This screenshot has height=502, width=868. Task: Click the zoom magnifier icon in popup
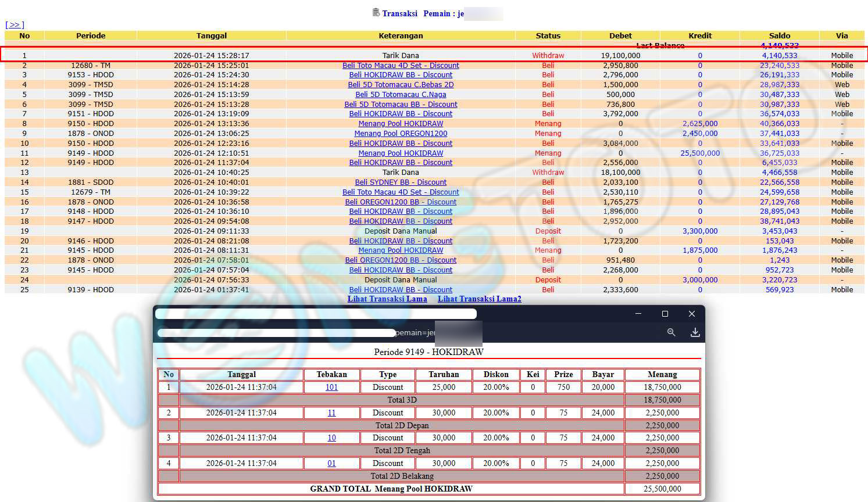(x=671, y=332)
